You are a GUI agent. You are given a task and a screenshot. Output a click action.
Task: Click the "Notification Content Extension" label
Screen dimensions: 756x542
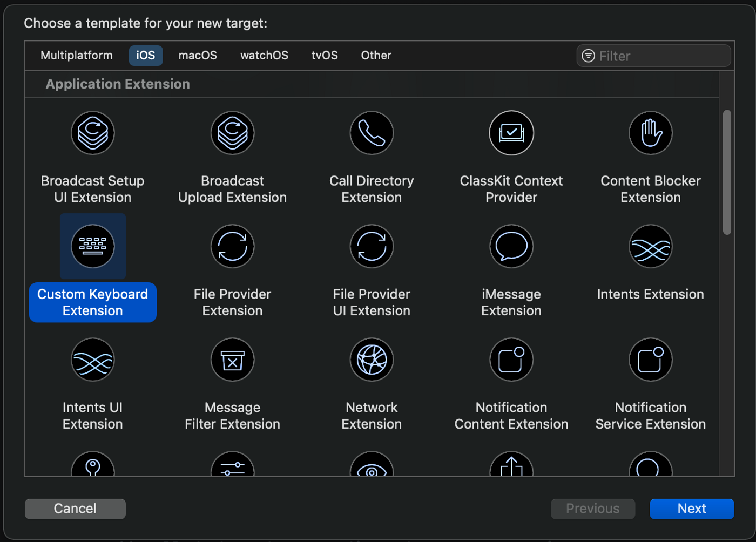[x=511, y=416]
